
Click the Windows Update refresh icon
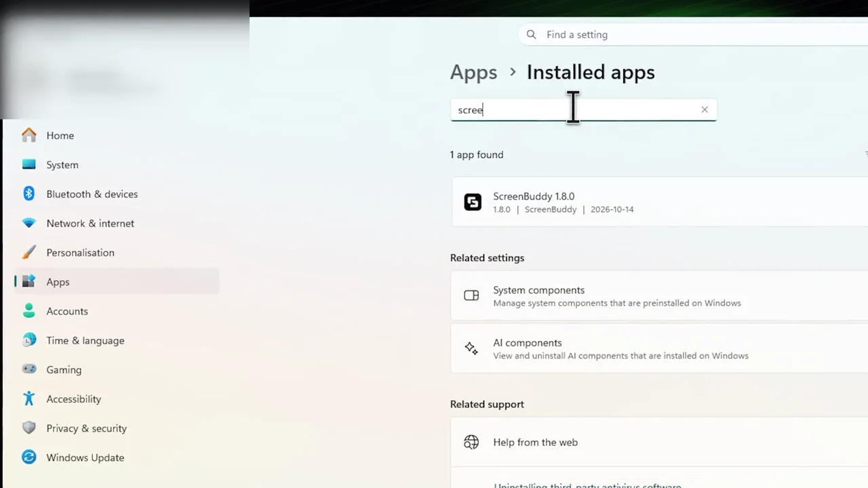[x=28, y=457]
